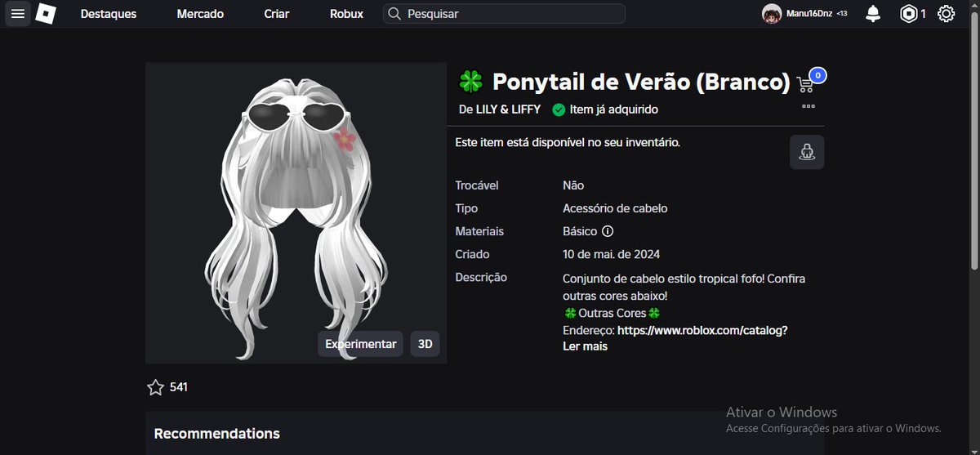Screen dimensions: 980x455
Task: Click the Pesquisar search field
Action: pos(504,14)
